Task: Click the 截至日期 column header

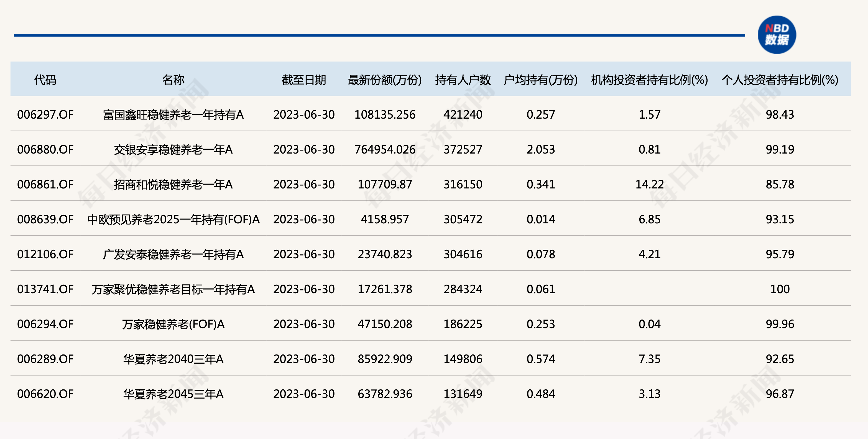Action: click(x=303, y=80)
